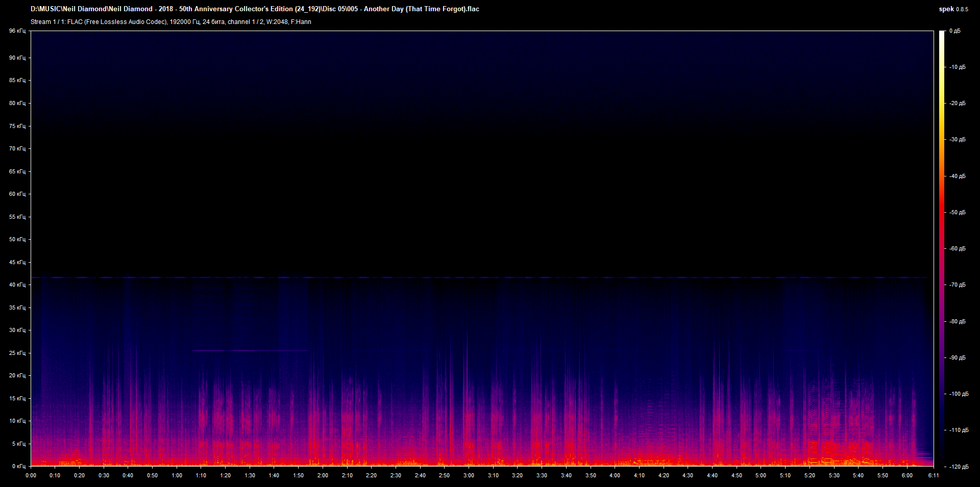
Task: Click the 50 кГц frequency label
Action: (x=17, y=239)
